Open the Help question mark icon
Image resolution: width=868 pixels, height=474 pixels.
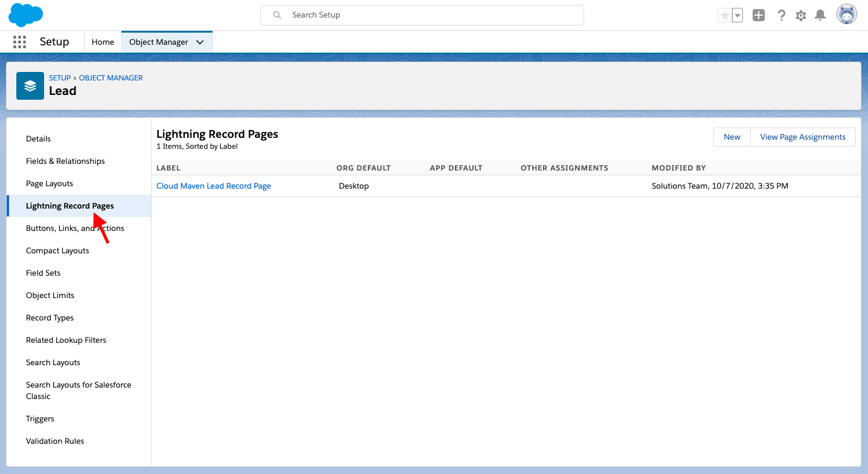(781, 16)
